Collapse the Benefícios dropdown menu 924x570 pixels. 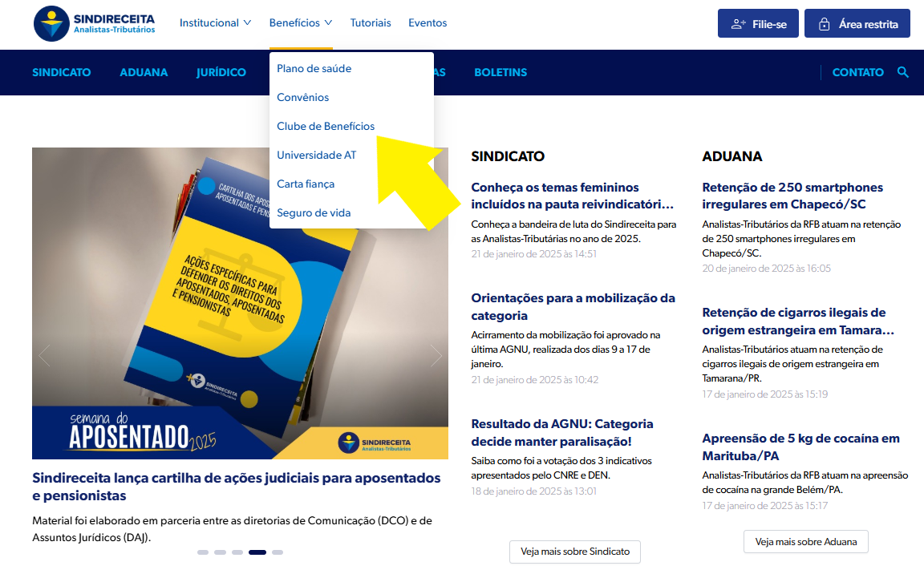click(x=301, y=23)
